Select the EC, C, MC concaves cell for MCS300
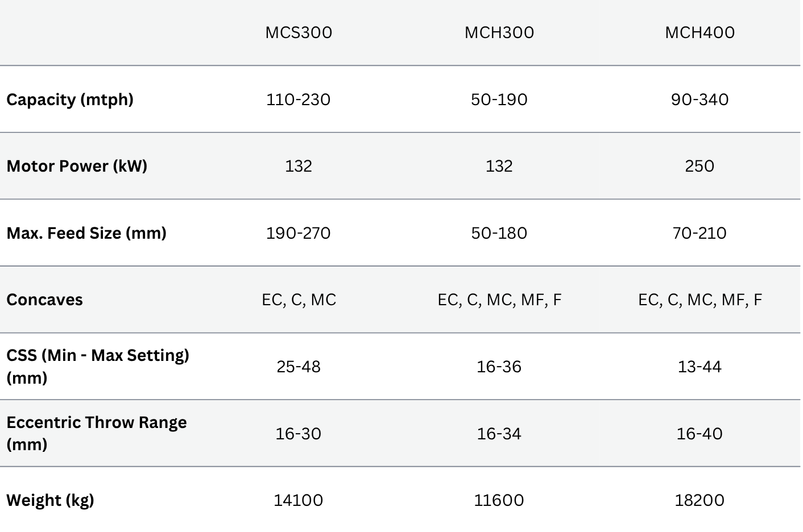This screenshot has height=532, width=803. pos(299,300)
